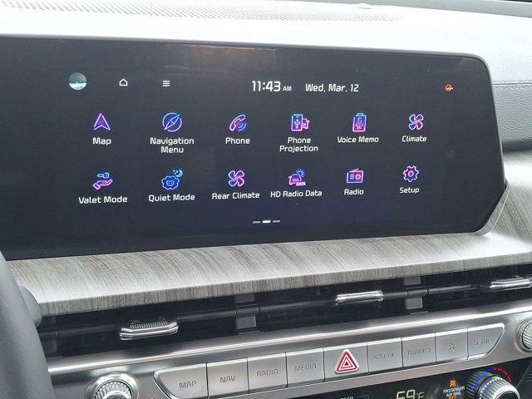Open the Map app

[x=101, y=129]
